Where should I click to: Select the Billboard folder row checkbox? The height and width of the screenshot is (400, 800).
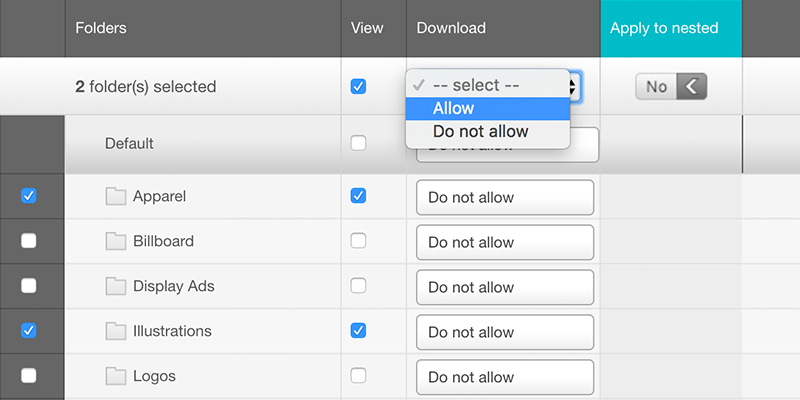(29, 240)
